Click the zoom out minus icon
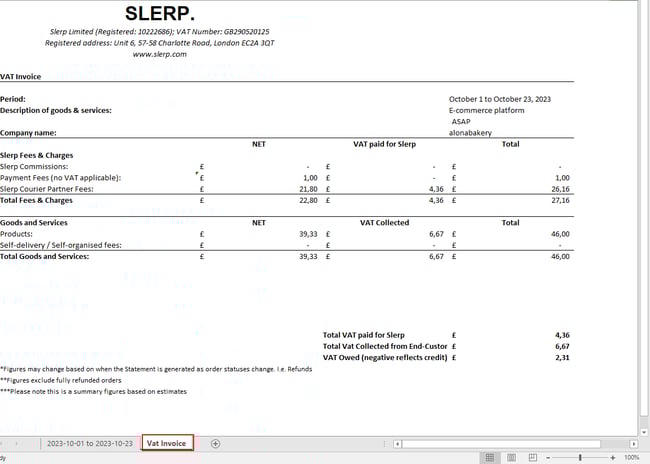650x464 pixels. tap(548, 457)
